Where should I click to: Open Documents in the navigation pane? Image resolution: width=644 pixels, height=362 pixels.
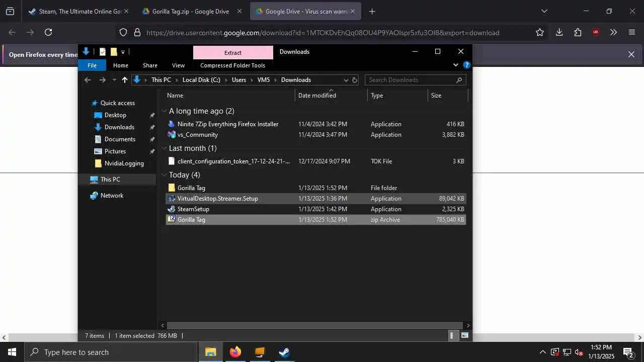[x=120, y=139]
